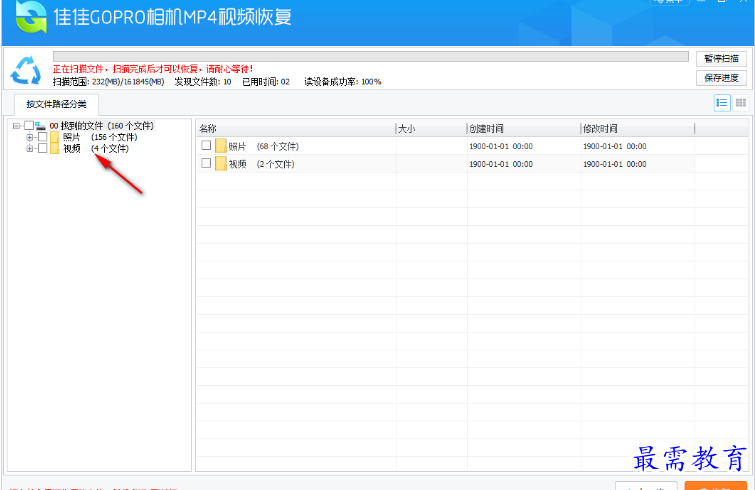Tick the root found-files checkbox in tree
The image size is (755, 490).
29,126
